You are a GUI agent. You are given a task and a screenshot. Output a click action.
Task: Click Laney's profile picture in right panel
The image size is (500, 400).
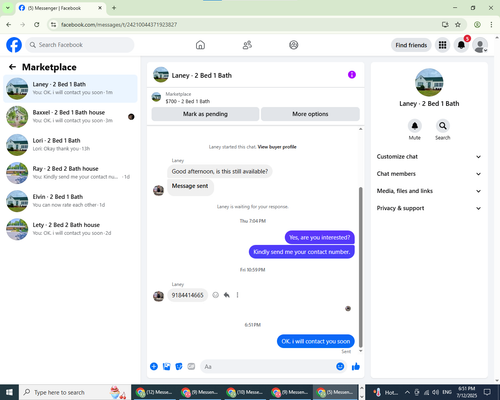[x=429, y=83]
